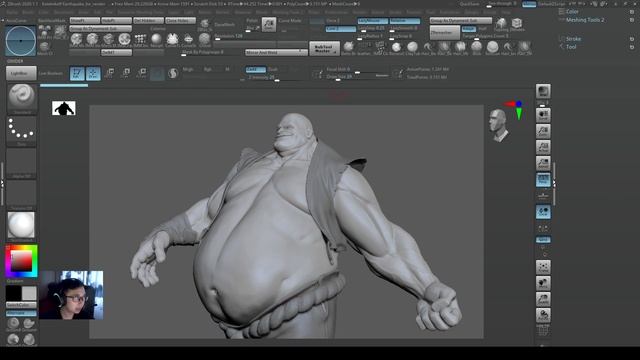Pick a hue in the color picker
640x360 pixels.
click(x=22, y=261)
